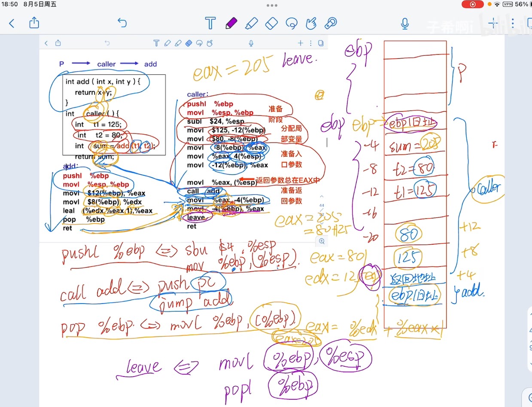Viewport: 532px width, 407px height.
Task: Open the multitasking dots at top center
Action: coord(272,6)
